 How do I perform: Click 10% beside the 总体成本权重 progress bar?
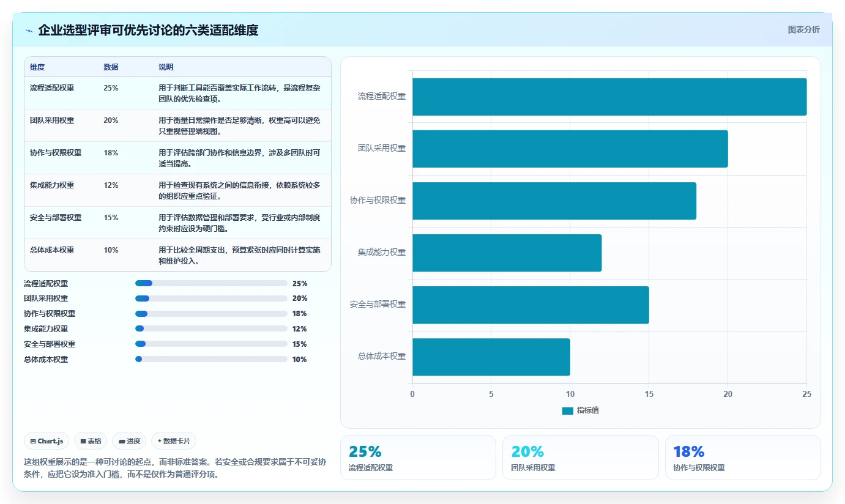click(300, 360)
